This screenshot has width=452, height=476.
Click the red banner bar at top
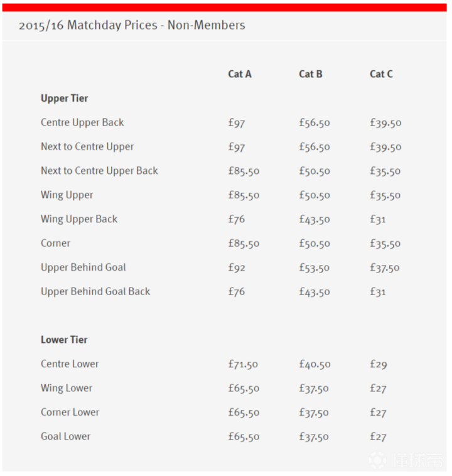[x=226, y=7]
